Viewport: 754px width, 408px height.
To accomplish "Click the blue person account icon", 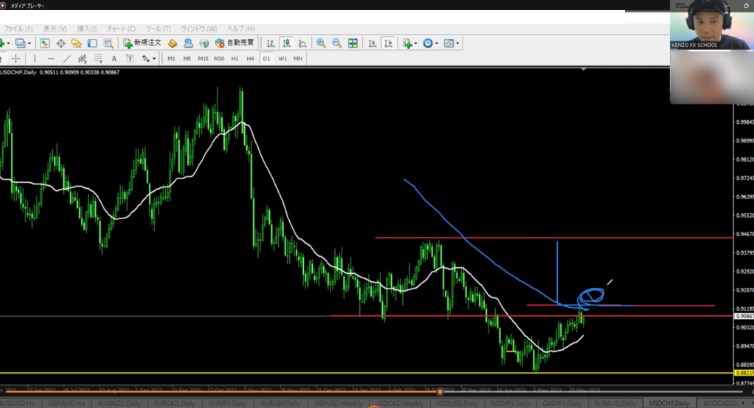I will click(x=188, y=43).
